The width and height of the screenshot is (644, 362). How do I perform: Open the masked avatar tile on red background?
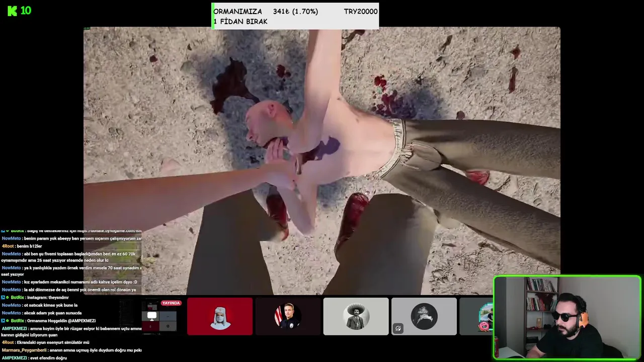tap(220, 316)
